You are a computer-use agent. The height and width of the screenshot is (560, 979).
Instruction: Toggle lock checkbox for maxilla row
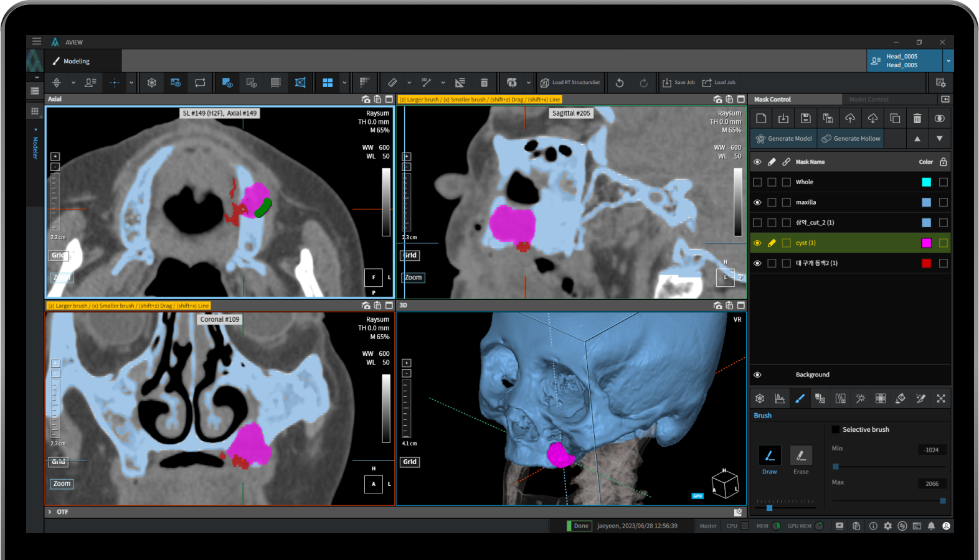(944, 202)
